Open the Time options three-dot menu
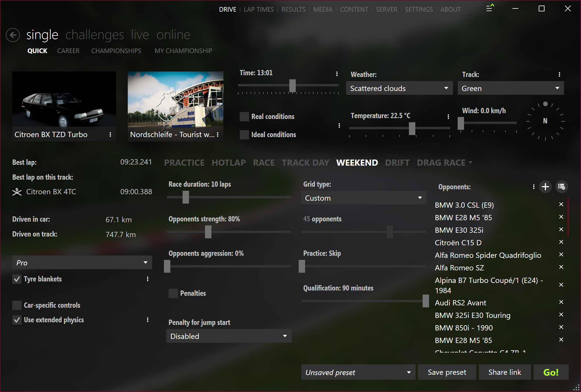 coord(337,74)
